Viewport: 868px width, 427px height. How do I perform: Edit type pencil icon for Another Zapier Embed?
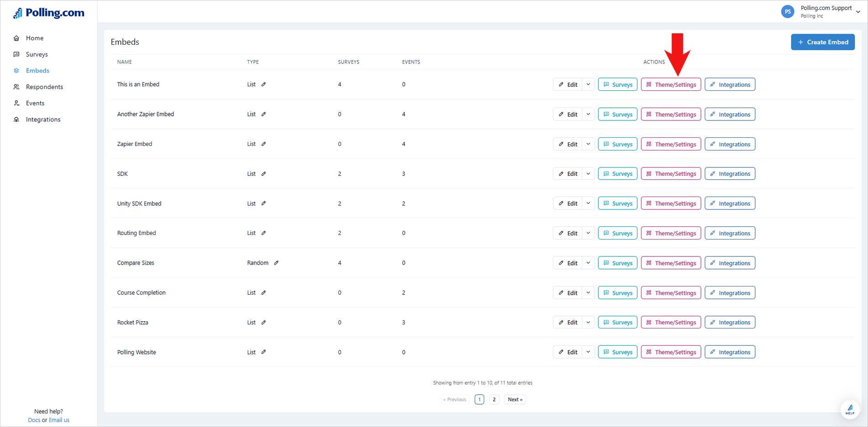tap(264, 114)
